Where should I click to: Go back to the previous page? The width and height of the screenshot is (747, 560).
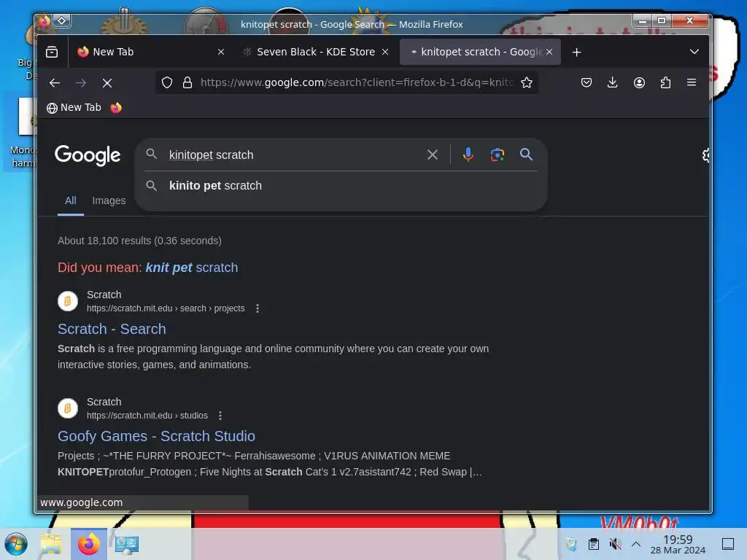[55, 83]
